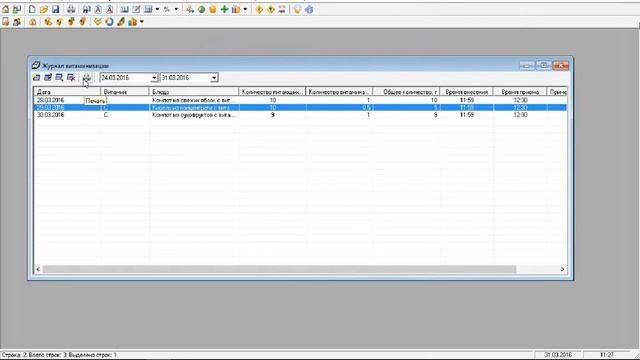The image size is (640, 360).
Task: Click inside the 31.03.2016 date field
Action: point(185,78)
